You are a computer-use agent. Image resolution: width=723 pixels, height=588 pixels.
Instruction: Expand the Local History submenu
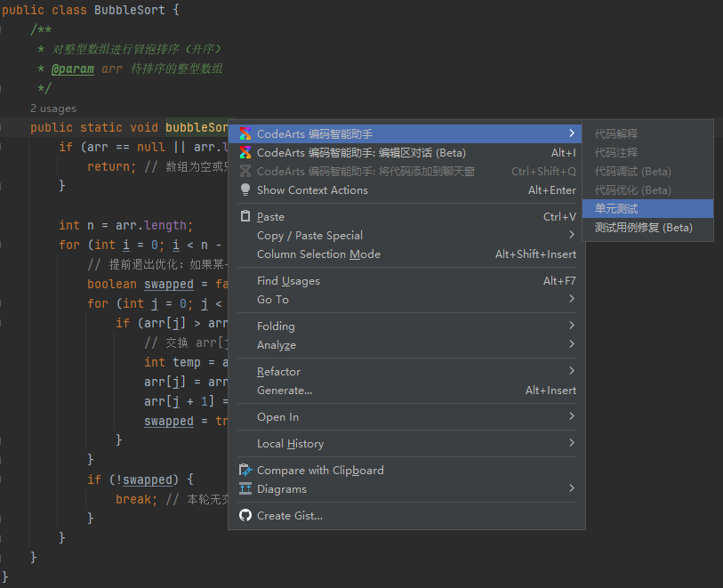(x=290, y=444)
